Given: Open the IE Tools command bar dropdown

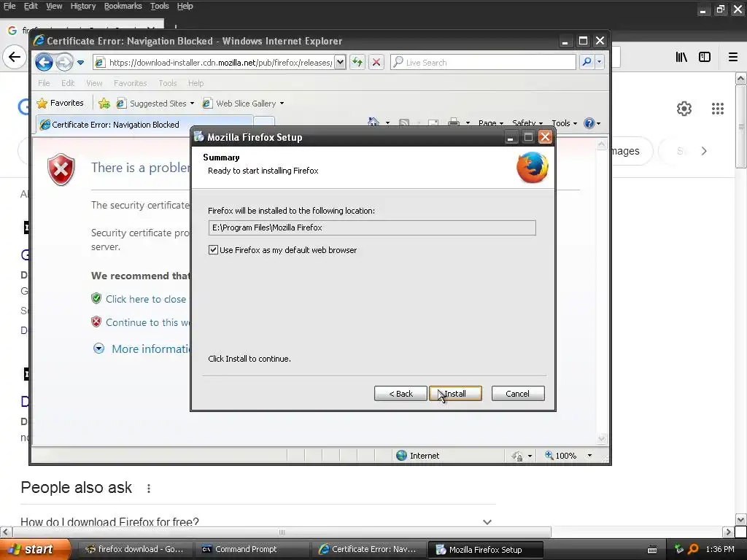Looking at the screenshot, I should pyautogui.click(x=564, y=122).
